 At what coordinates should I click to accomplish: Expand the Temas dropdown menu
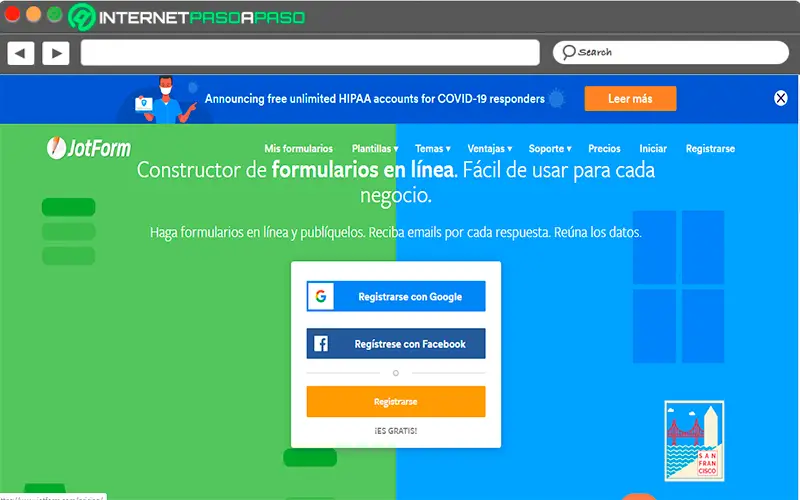tap(433, 148)
